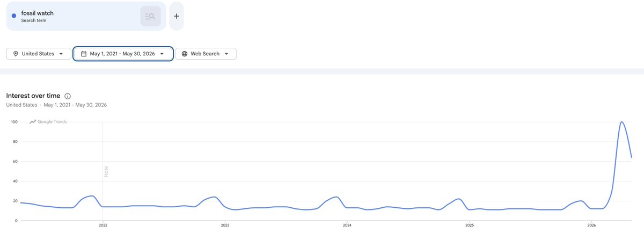Image resolution: width=644 pixels, height=240 pixels.
Task: Click the chart subtitle with date range
Action: click(x=56, y=105)
